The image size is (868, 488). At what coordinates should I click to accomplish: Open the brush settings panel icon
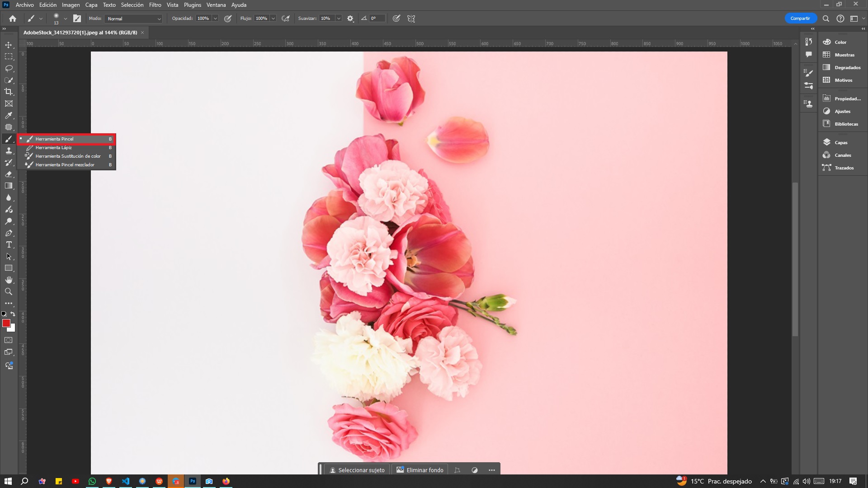click(77, 19)
